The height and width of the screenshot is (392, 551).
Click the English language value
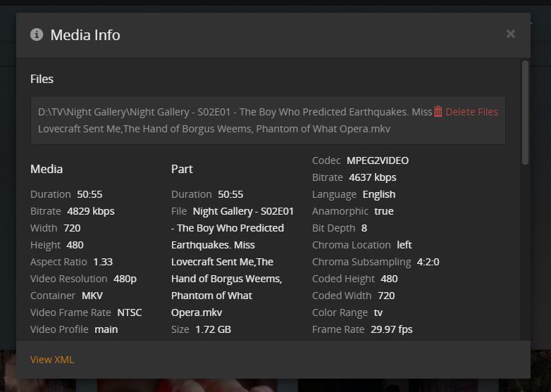tap(379, 194)
